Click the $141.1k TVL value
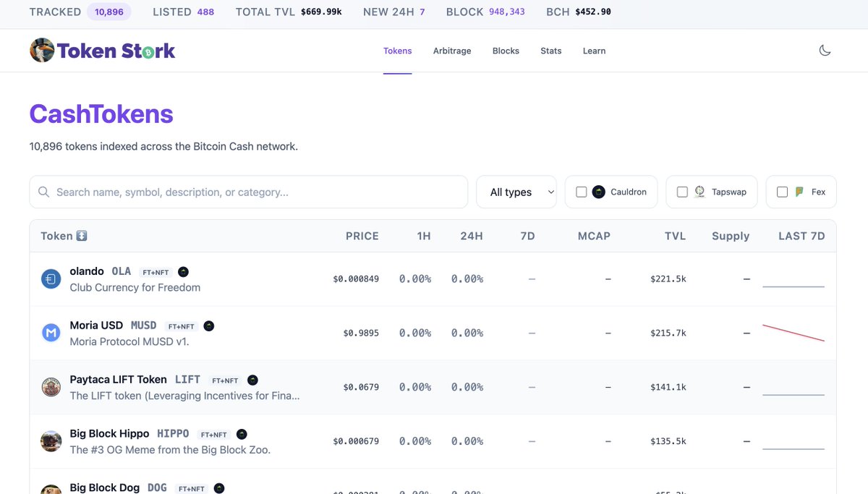868x494 pixels. pos(668,387)
